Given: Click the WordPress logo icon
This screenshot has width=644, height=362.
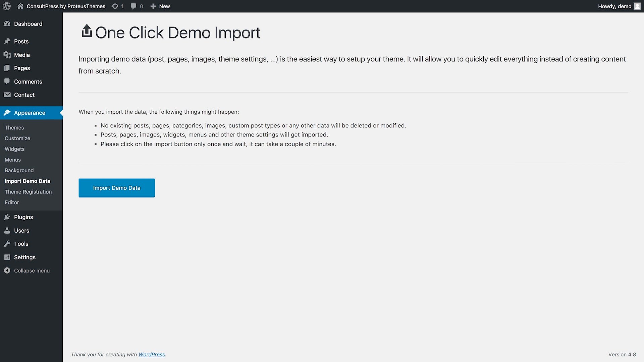Looking at the screenshot, I should [x=7, y=6].
